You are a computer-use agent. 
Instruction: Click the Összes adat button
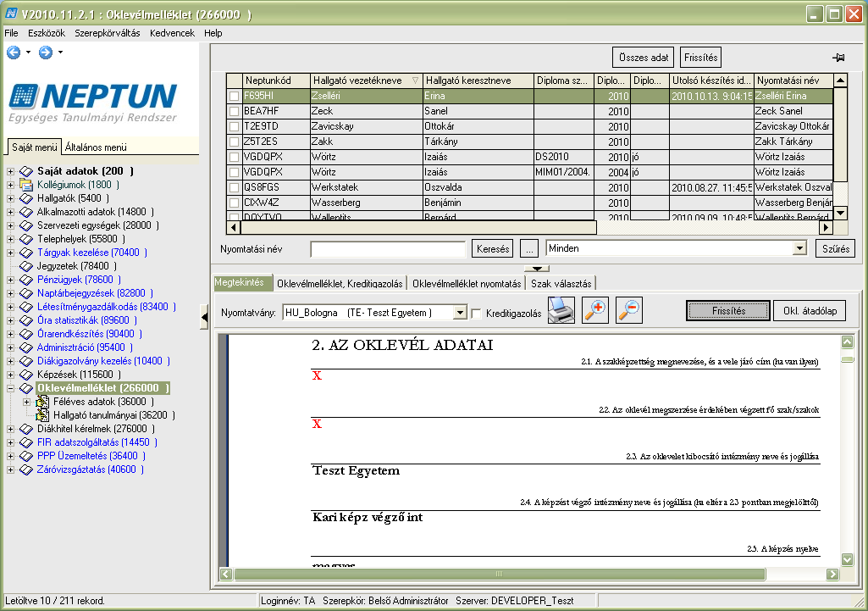click(644, 58)
